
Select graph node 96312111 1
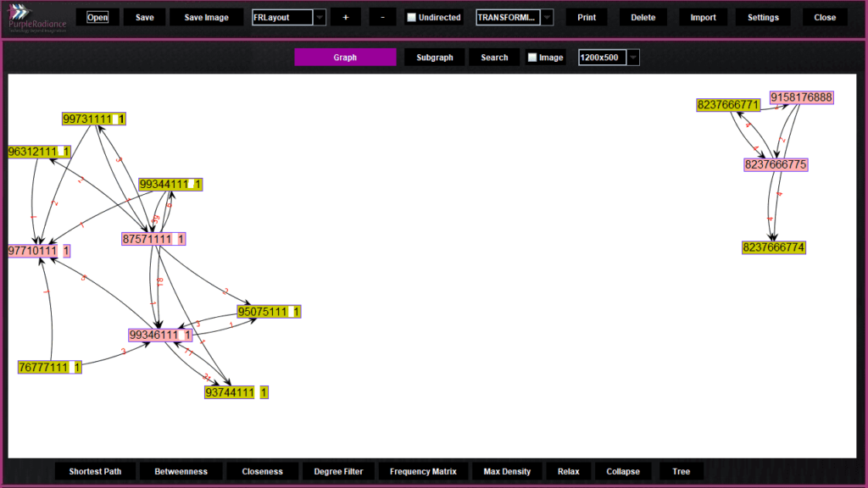(39, 152)
